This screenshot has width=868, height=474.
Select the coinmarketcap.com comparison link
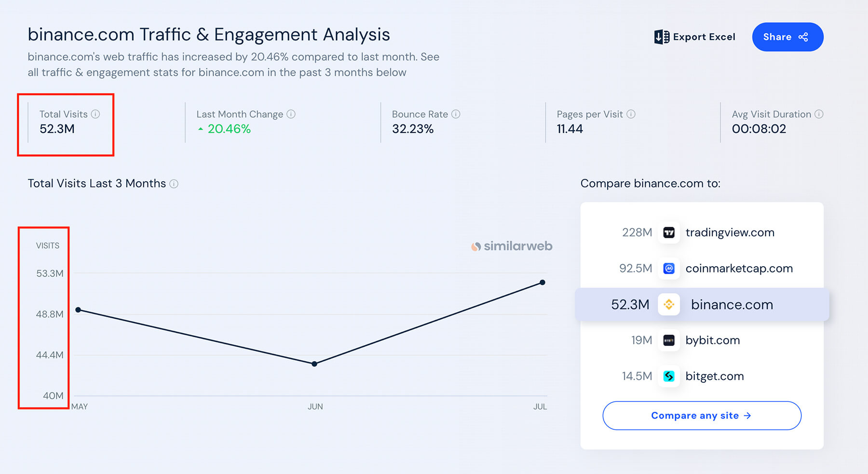[x=739, y=269]
